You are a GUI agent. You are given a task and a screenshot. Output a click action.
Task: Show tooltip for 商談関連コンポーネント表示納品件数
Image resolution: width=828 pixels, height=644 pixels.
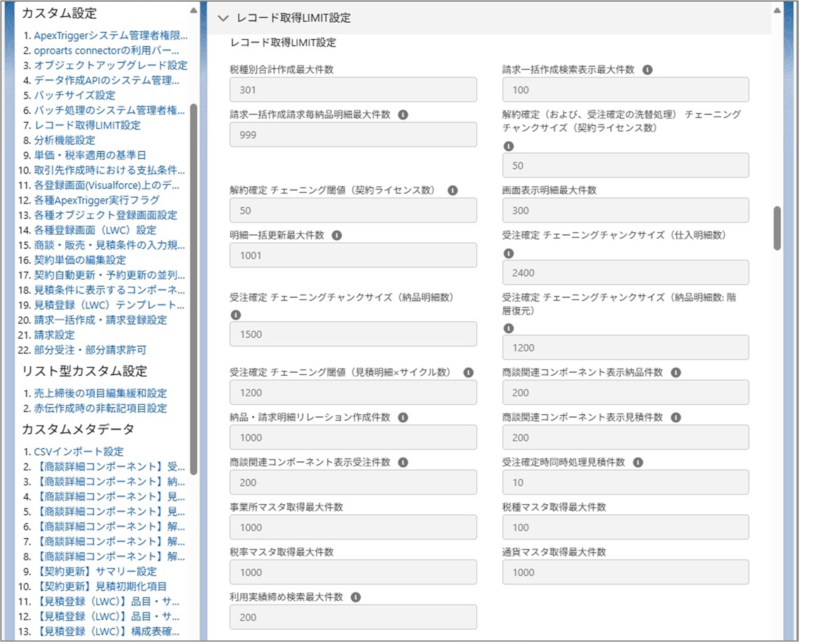click(x=675, y=372)
